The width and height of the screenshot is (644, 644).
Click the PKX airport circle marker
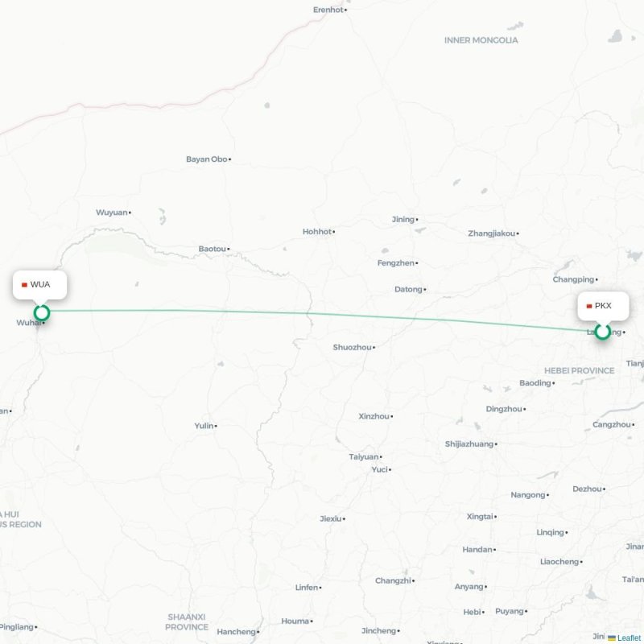tap(602, 332)
